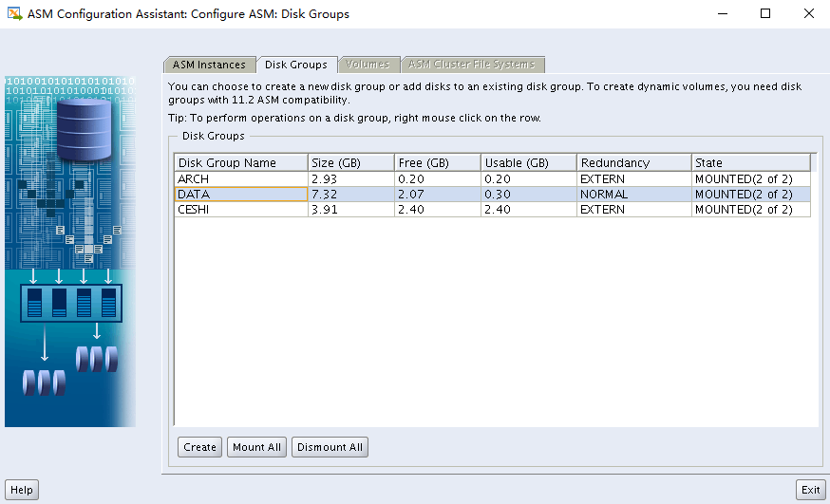This screenshot has height=504, width=830.
Task: Click the Free (GB) column header
Action: pos(437,162)
